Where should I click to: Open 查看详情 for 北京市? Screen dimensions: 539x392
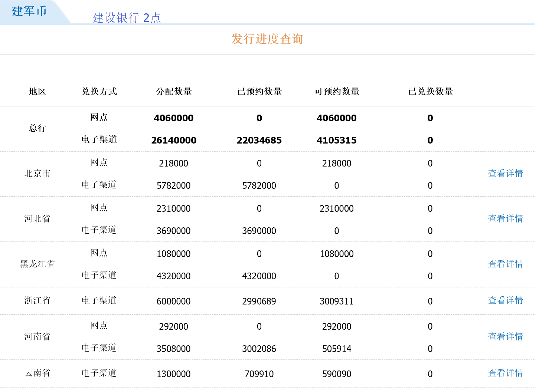coord(505,174)
